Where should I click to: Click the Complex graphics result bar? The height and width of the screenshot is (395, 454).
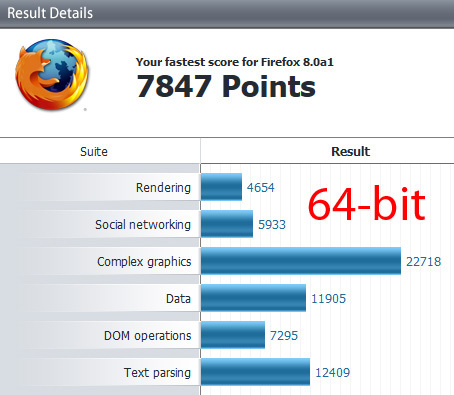(301, 261)
